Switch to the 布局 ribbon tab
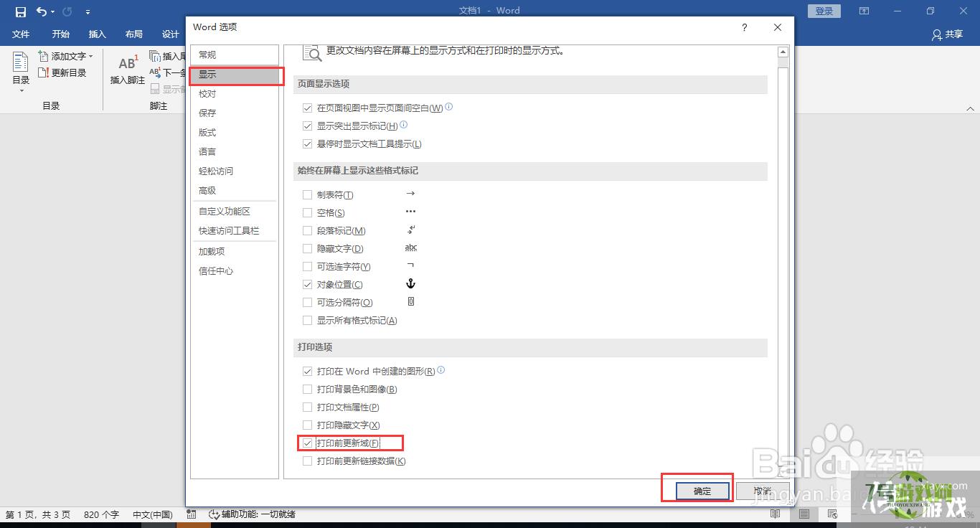Viewport: 980px width, 528px height. point(133,34)
